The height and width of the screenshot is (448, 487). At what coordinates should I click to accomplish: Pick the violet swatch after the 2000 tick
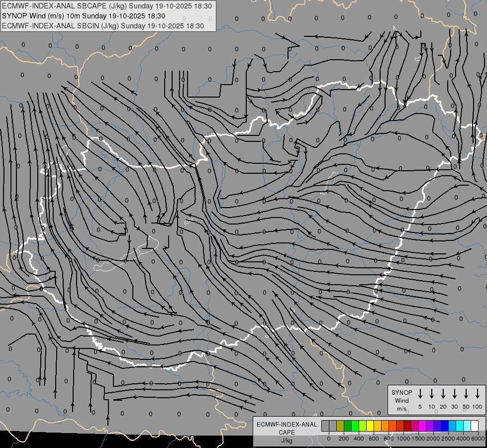point(437,426)
